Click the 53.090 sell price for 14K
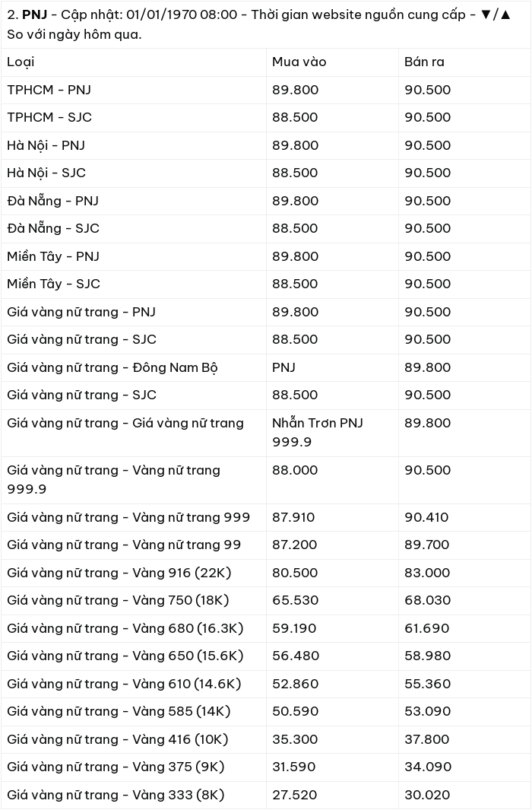The image size is (532, 810). [x=428, y=711]
